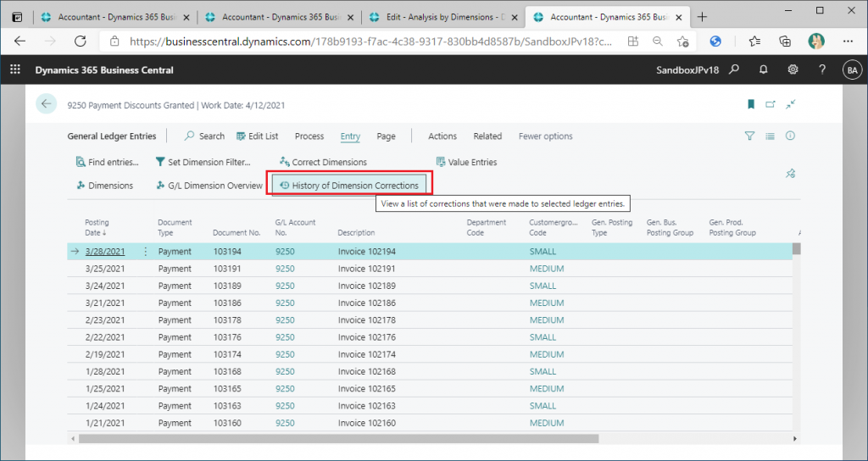Open the help question mark
The image size is (868, 461).
click(x=822, y=69)
